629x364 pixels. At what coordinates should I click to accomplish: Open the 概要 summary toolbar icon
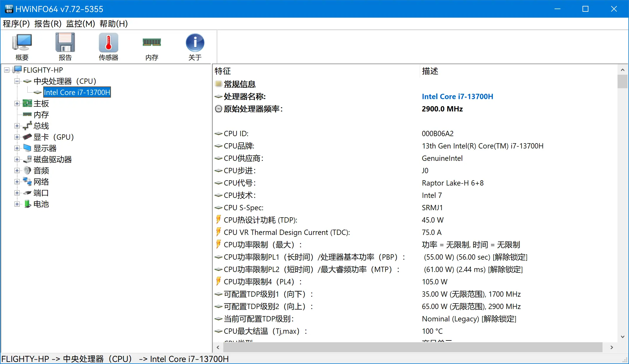[x=22, y=43]
